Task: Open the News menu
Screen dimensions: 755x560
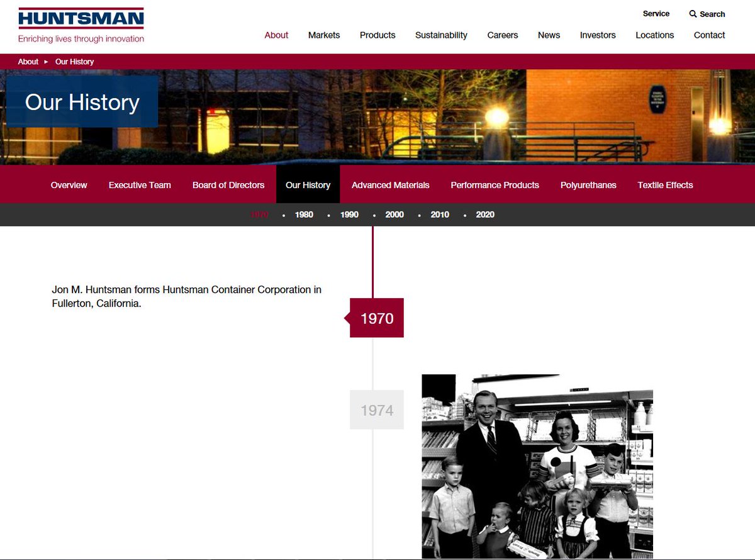Action: click(549, 35)
